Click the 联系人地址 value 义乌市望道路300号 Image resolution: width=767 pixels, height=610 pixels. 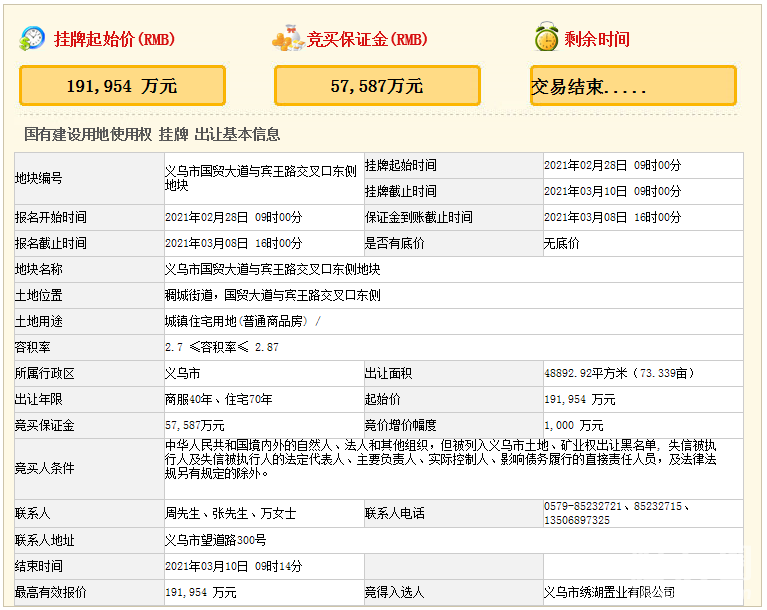pos(215,540)
